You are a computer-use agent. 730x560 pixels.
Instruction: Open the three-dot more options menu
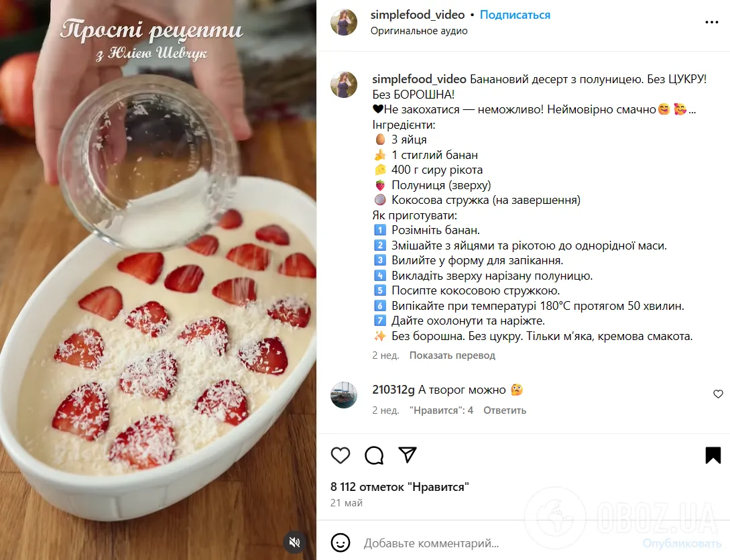[x=711, y=22]
